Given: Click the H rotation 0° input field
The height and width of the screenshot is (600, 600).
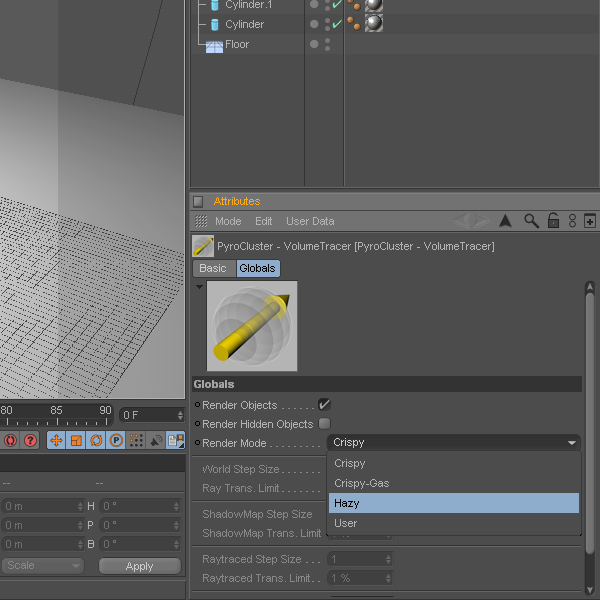Looking at the screenshot, I should [139, 506].
